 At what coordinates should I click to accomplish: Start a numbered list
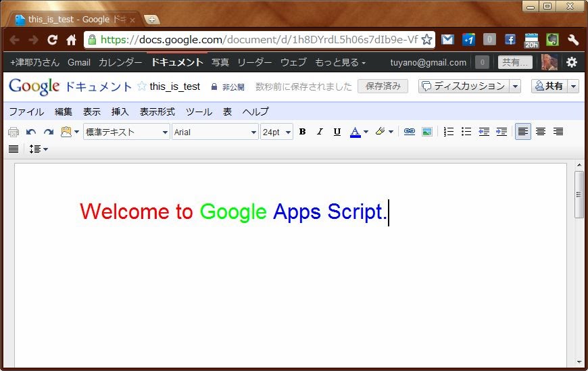pos(449,132)
